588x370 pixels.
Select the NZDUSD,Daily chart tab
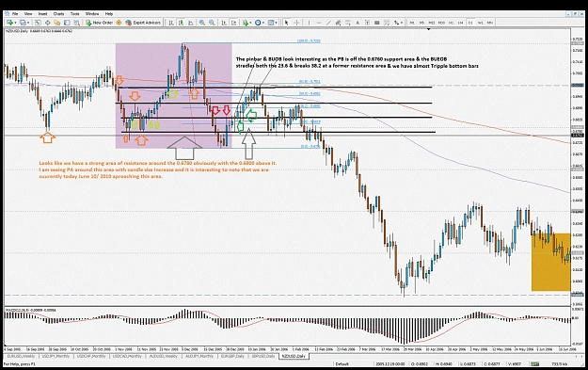[294, 356]
